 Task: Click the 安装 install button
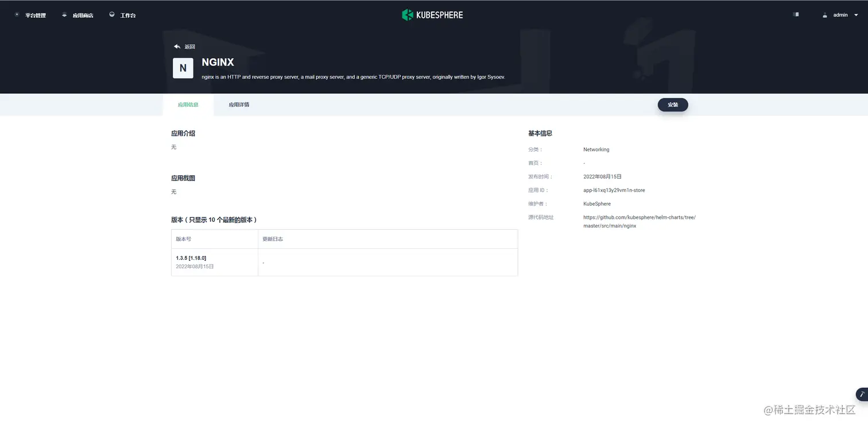[x=673, y=105]
